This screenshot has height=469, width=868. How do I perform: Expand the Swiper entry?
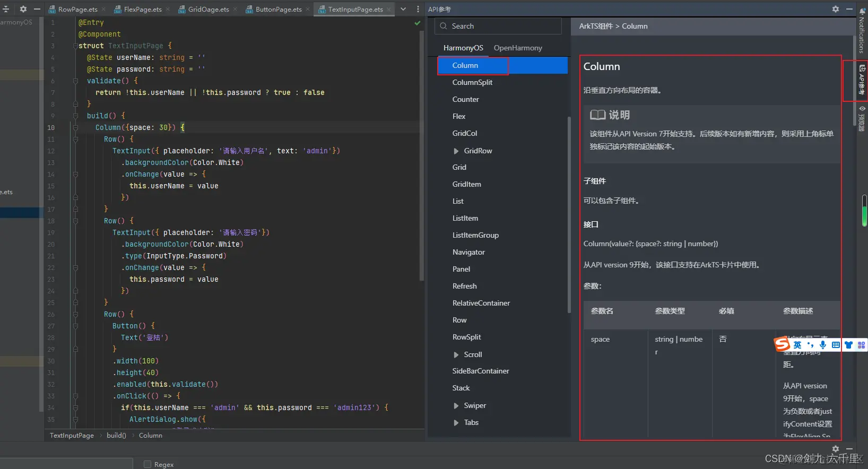click(456, 406)
